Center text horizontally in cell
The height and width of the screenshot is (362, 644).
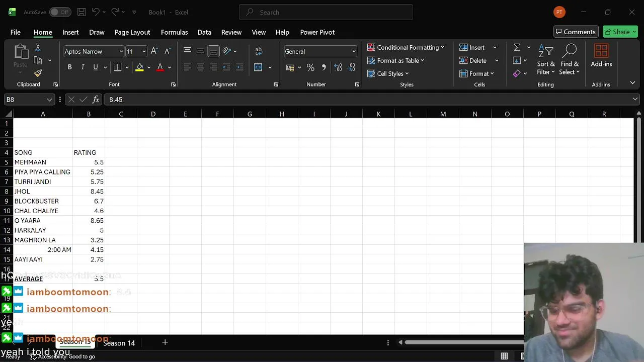click(x=200, y=67)
